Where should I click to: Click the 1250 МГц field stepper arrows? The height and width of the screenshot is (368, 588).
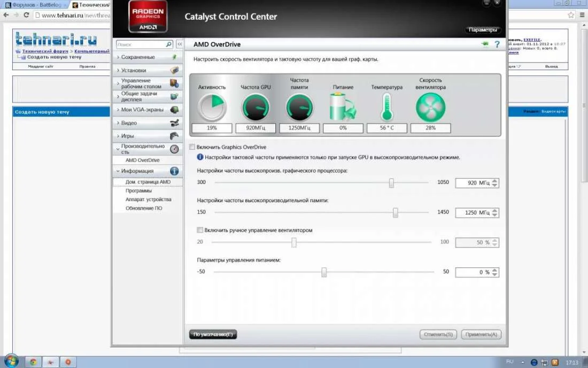(495, 213)
